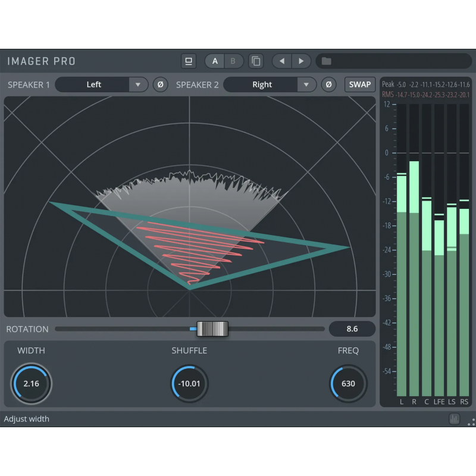The width and height of the screenshot is (476, 476).
Task: Click the meter display icon in status bar
Action: click(454, 419)
